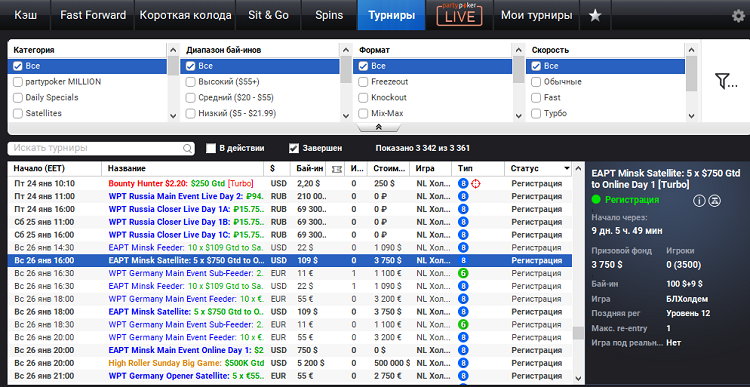Switch to the Кэш tab

pos(26,15)
